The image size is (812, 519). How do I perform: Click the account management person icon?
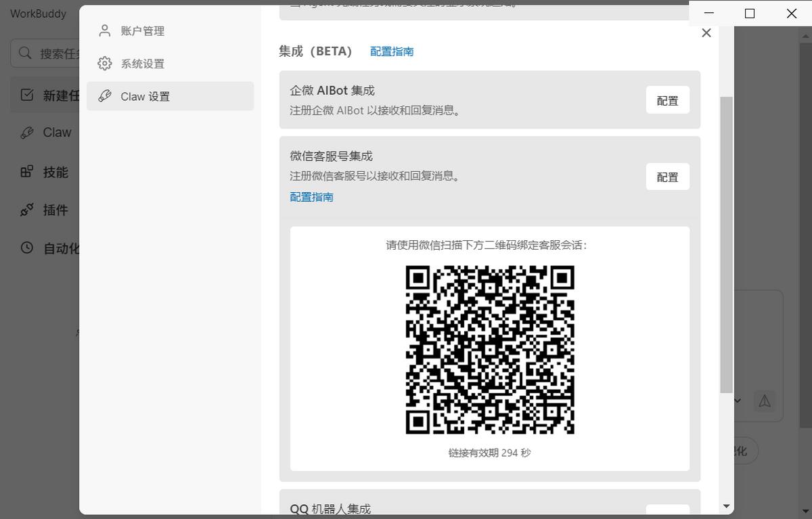(x=104, y=30)
